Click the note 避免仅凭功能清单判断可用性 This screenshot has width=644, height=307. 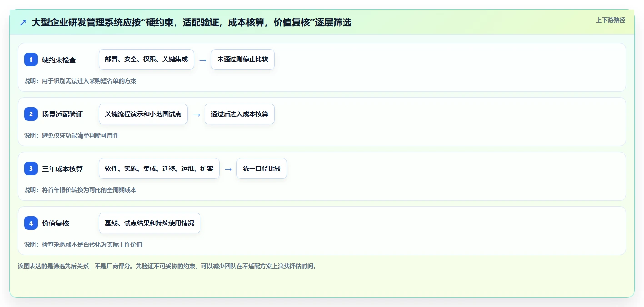[x=71, y=135]
